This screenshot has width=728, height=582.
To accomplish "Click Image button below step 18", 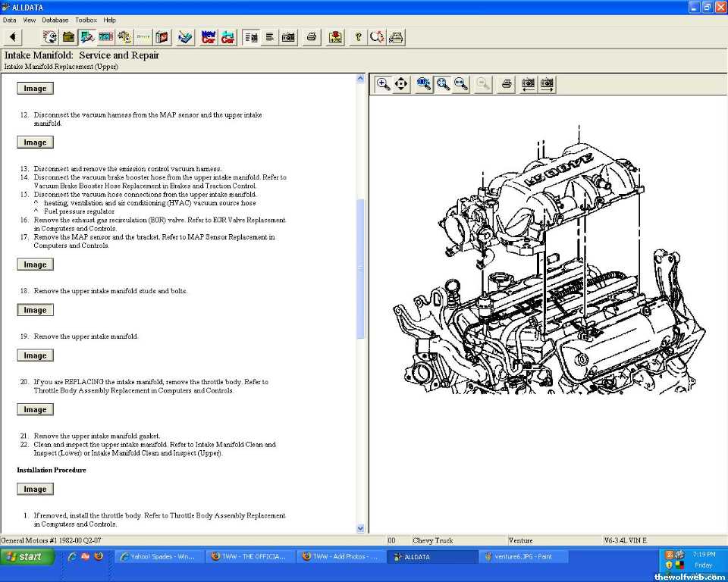I will (x=35, y=310).
